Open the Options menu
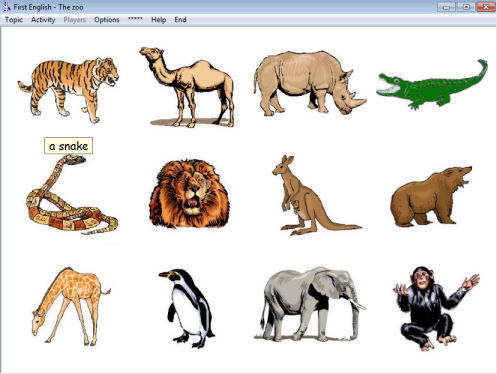The image size is (497, 374). click(107, 20)
